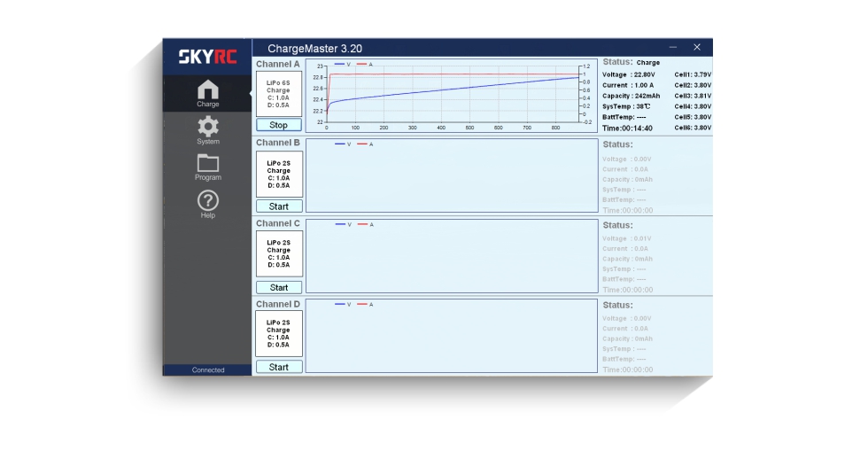Image resolution: width=868 pixels, height=451 pixels.
Task: Minimize the ChargeMaster window
Action: (672, 48)
